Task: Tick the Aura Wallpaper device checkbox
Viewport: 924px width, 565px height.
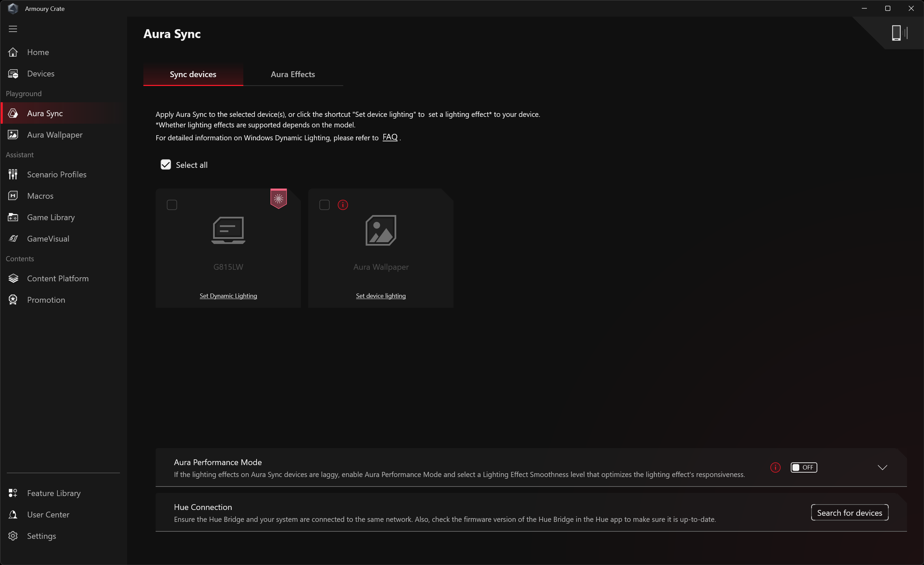Action: [x=325, y=205]
